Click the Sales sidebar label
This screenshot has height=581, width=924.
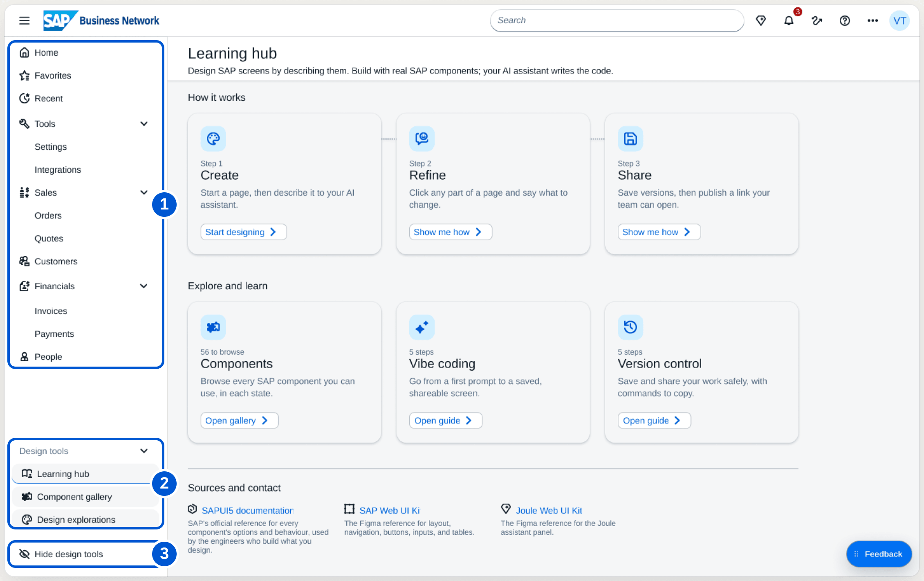tap(46, 193)
